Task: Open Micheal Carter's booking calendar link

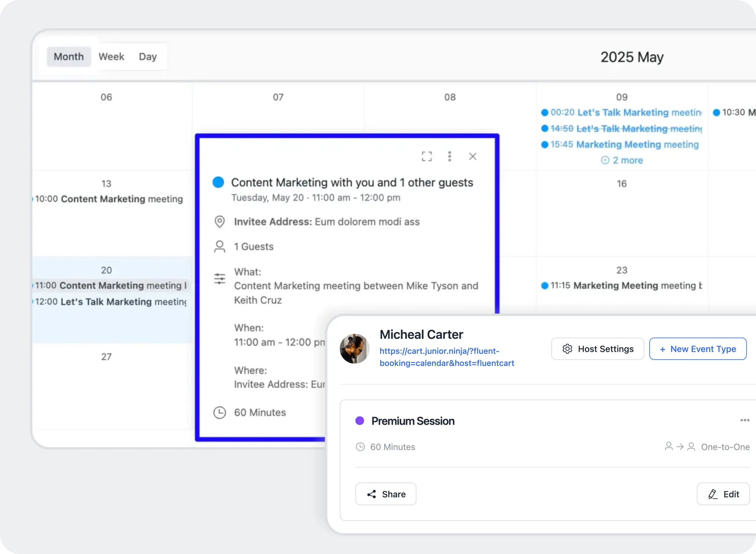Action: click(447, 357)
